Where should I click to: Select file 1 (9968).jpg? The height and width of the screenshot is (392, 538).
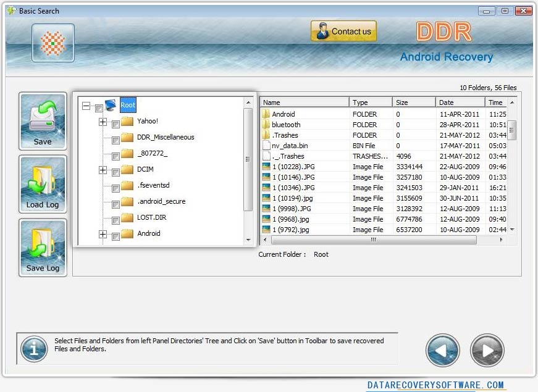[x=384, y=219]
